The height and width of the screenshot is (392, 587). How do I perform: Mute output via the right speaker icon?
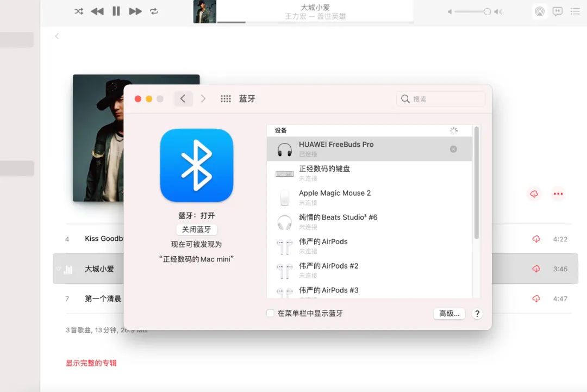498,11
